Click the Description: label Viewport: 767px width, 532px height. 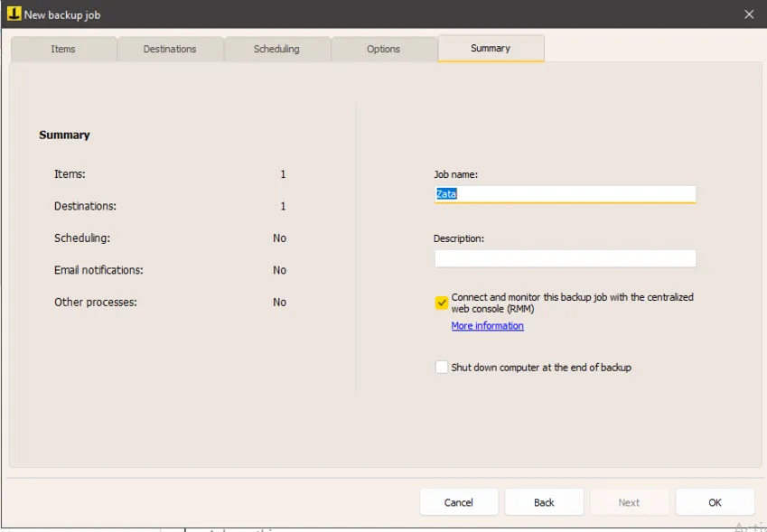pos(459,238)
